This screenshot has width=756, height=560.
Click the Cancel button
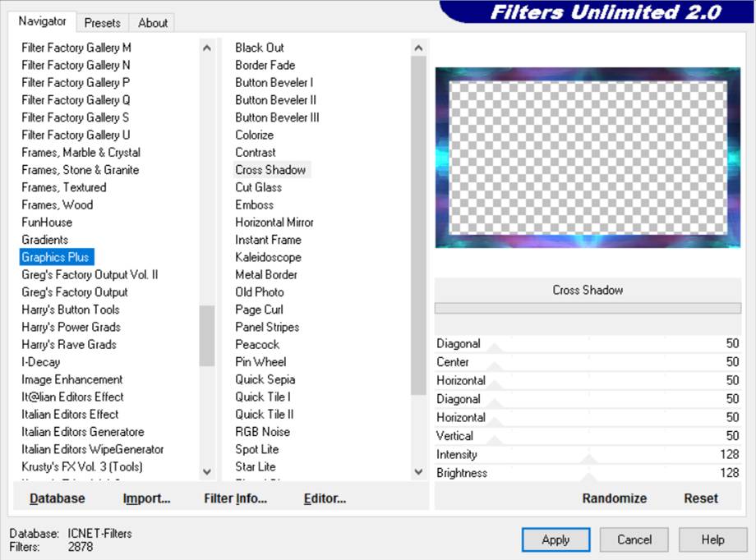click(x=634, y=539)
